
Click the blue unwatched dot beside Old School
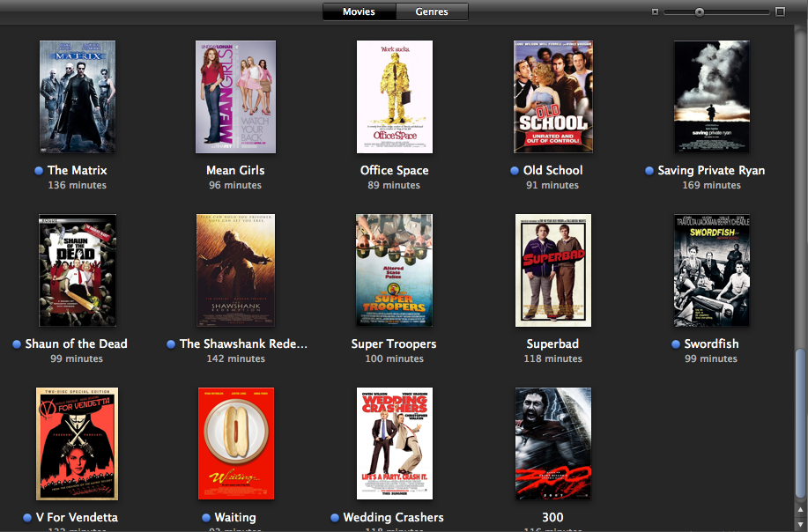pyautogui.click(x=515, y=171)
